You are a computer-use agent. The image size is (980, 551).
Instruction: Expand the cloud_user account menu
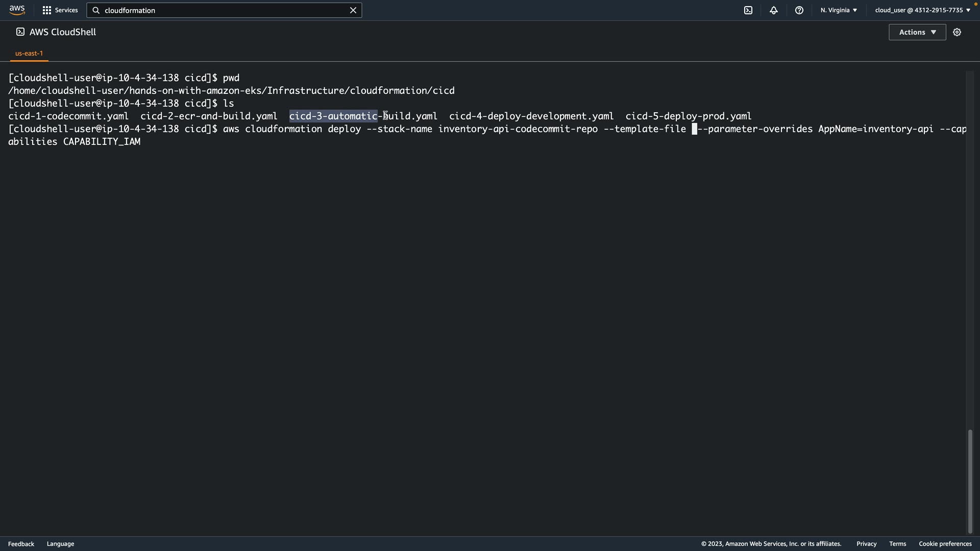tap(922, 10)
